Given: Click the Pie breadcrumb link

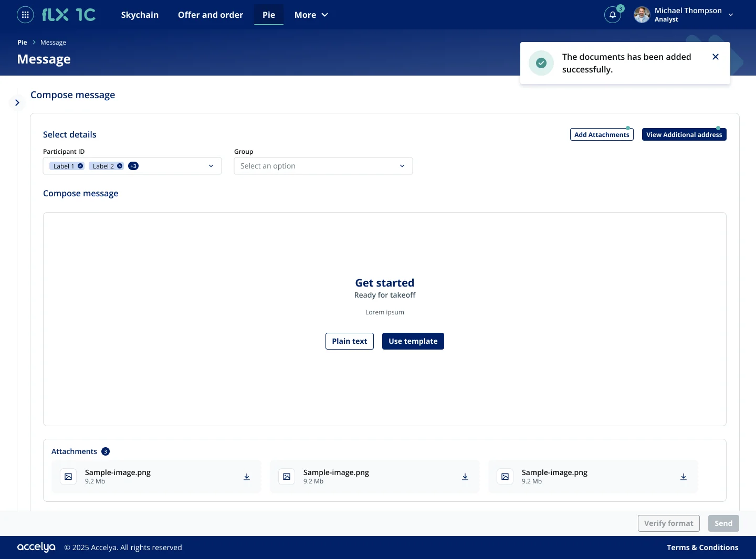Looking at the screenshot, I should pos(22,43).
